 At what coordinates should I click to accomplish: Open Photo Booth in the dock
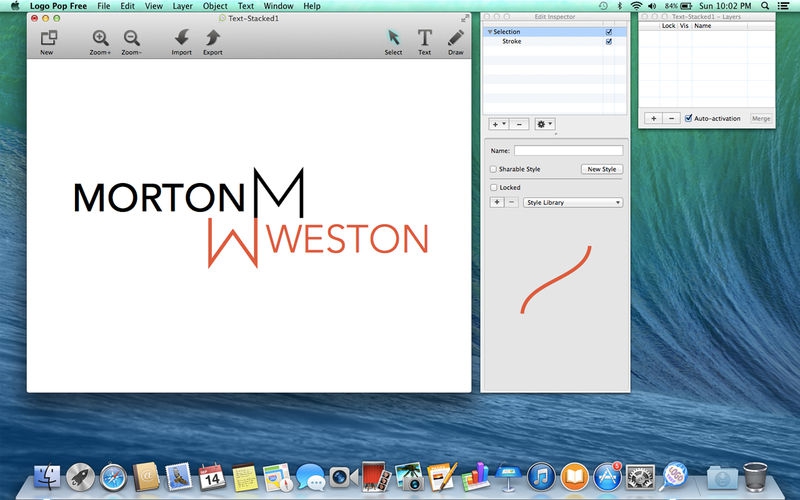pos(376,477)
